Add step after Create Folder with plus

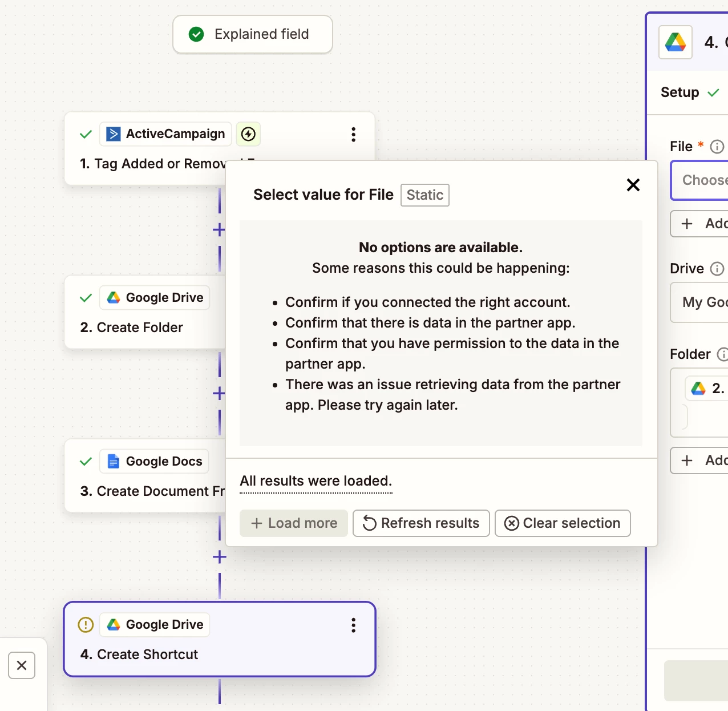[219, 393]
